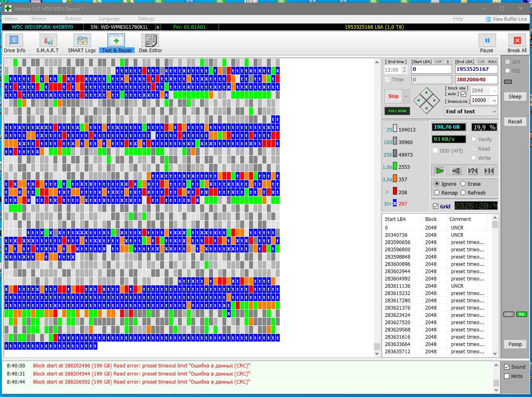Click the red Stop button
532x397 pixels.
click(x=393, y=96)
